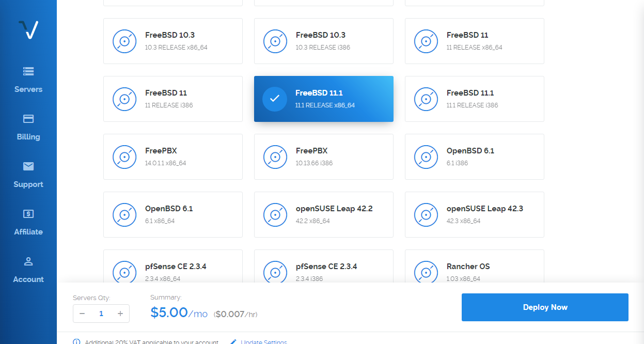Viewport: 644px width, 344px height.
Task: Choose the OpenBSD 6.1 x86_64 disc icon
Action: [x=124, y=215]
